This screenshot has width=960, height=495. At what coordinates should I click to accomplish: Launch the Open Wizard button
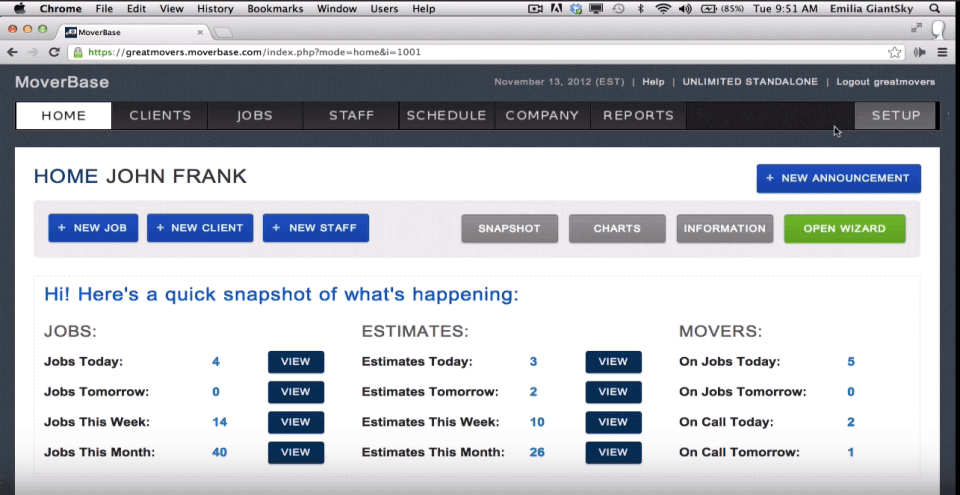tap(845, 229)
